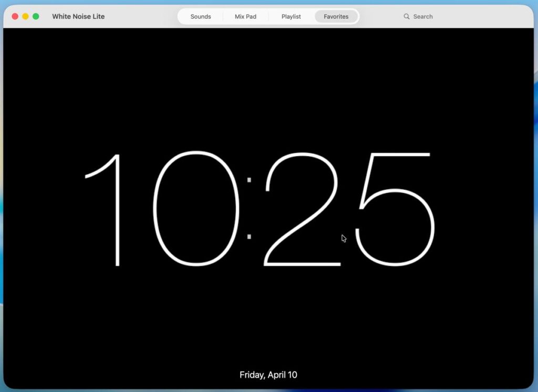Click blank title bar space before Sounds tab
Image resolution: width=538 pixels, height=392 pixels.
pos(142,16)
